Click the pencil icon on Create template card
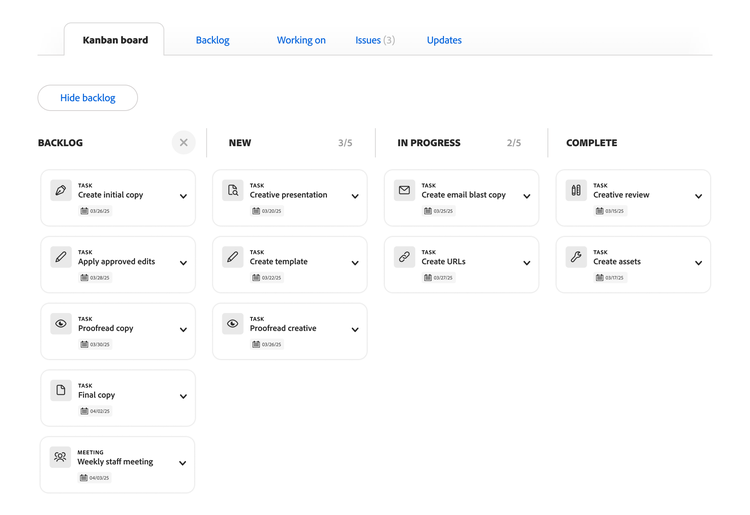This screenshot has width=750, height=515. 232,257
